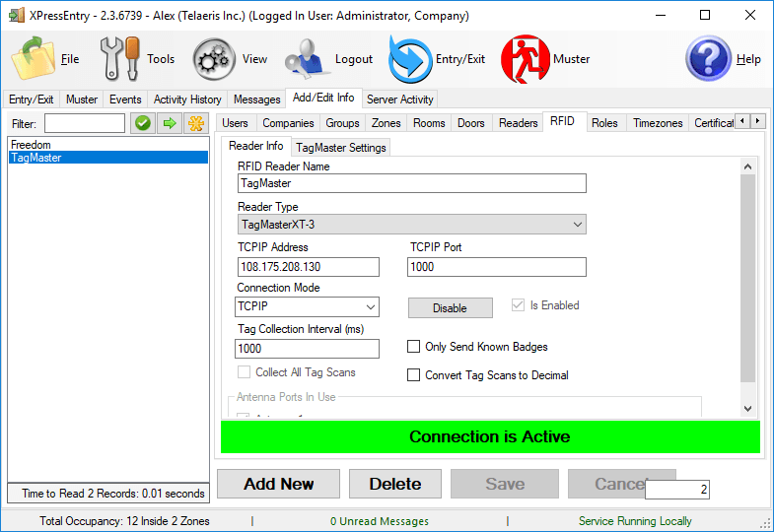Viewport: 774px width, 532px height.
Task: Open the Activity History tab
Action: [x=187, y=100]
